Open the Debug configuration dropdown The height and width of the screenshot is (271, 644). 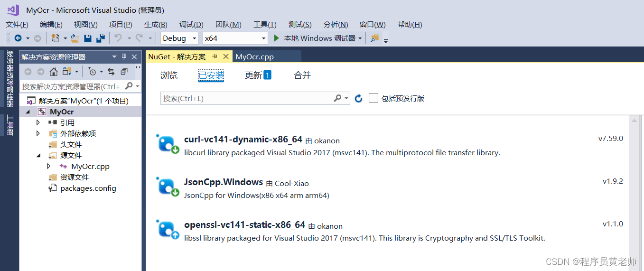(195, 38)
